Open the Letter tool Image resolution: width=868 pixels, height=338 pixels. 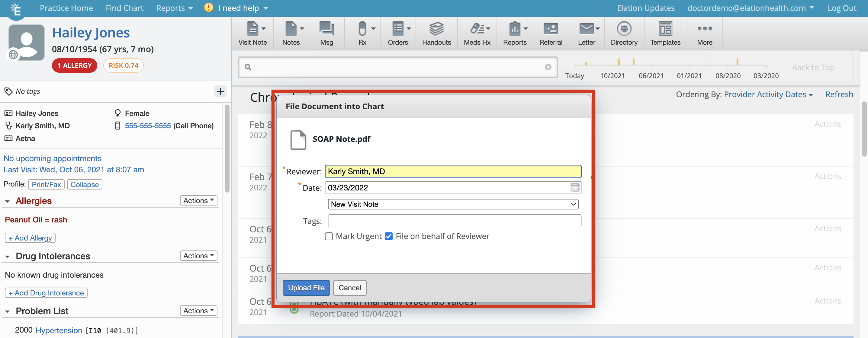(x=586, y=33)
